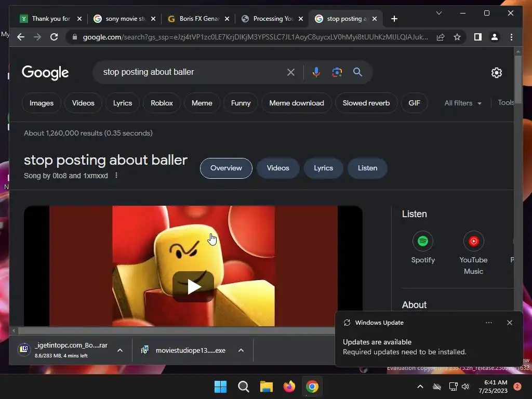The height and width of the screenshot is (399, 532).
Task: Show hidden system tray icons
Action: (420, 387)
